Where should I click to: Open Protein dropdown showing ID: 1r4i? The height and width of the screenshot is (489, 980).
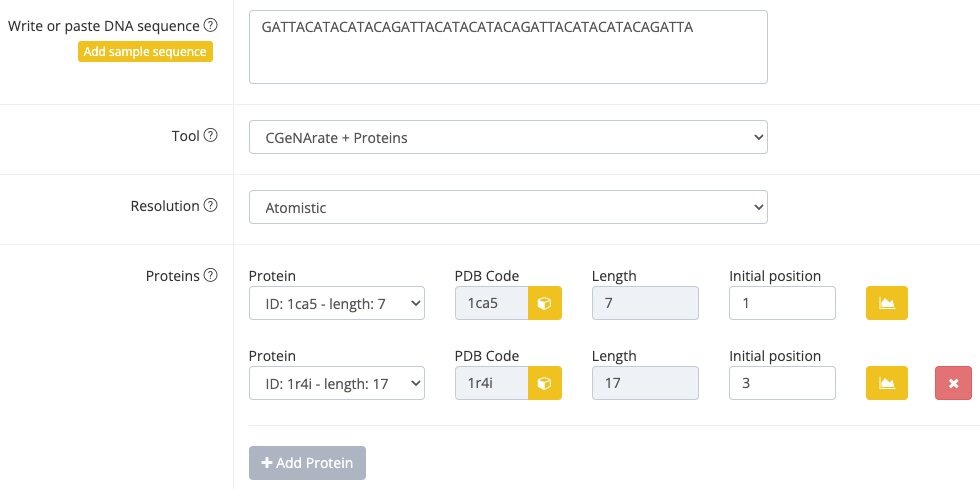click(x=336, y=382)
